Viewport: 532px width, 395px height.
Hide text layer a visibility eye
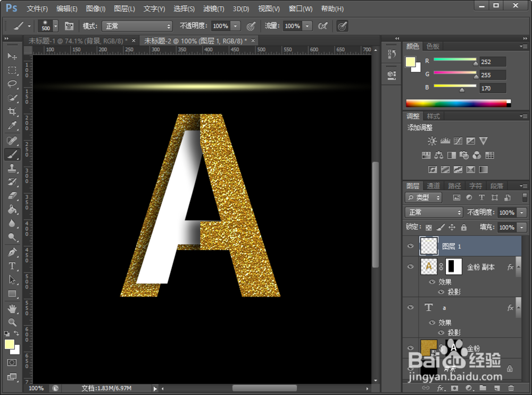[411, 307]
